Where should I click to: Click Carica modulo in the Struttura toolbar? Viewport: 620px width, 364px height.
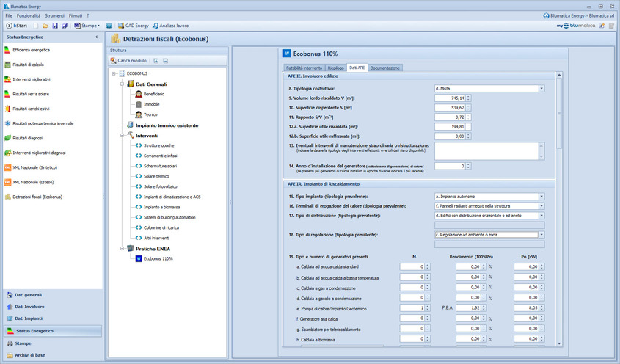point(128,61)
